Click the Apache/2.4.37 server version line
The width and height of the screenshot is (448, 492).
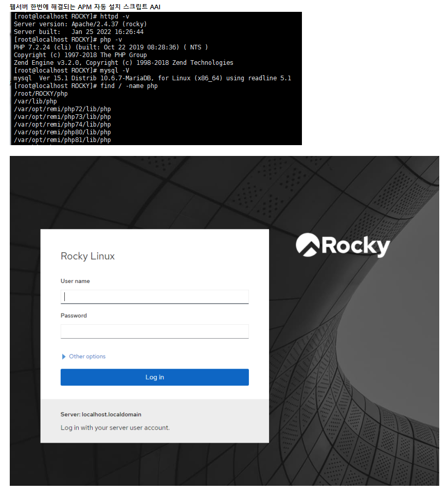coord(80,24)
